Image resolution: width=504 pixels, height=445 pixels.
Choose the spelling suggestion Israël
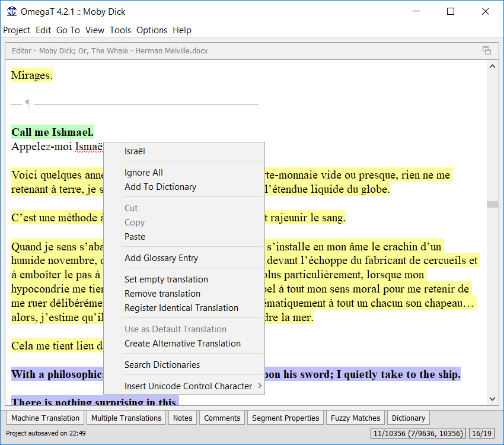pyautogui.click(x=184, y=151)
